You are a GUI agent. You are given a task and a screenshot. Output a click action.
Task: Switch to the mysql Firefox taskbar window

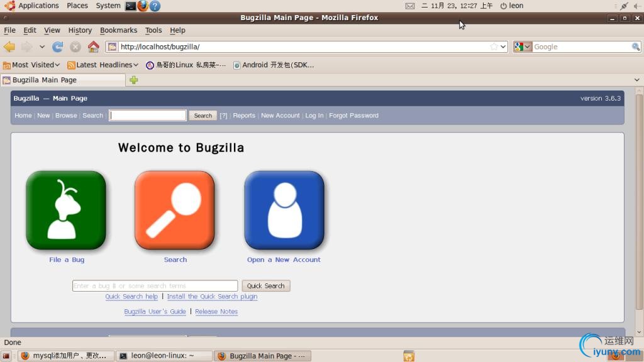[65, 356]
